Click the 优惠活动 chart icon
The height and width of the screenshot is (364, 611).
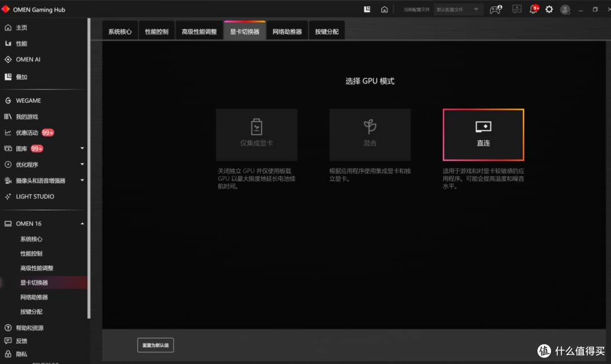point(8,133)
